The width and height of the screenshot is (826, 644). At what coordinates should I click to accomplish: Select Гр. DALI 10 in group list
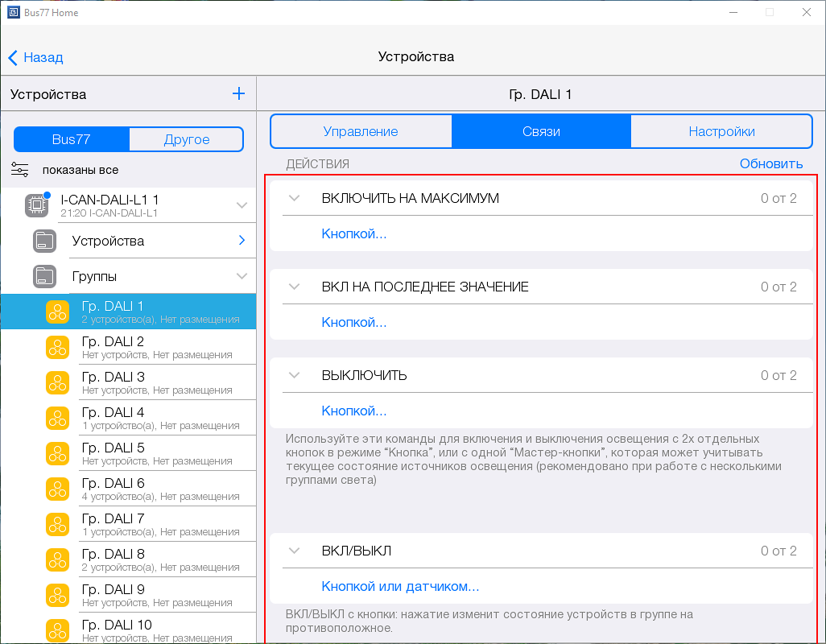129,629
